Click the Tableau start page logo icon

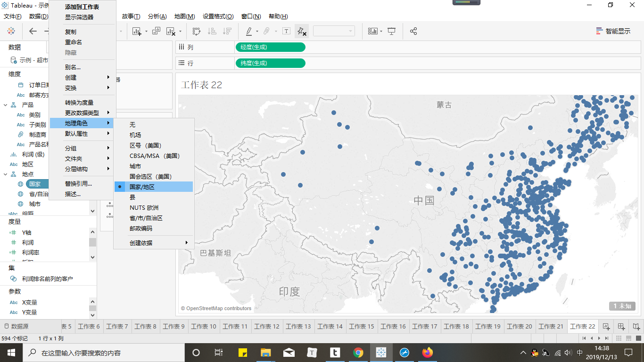pos(11,31)
